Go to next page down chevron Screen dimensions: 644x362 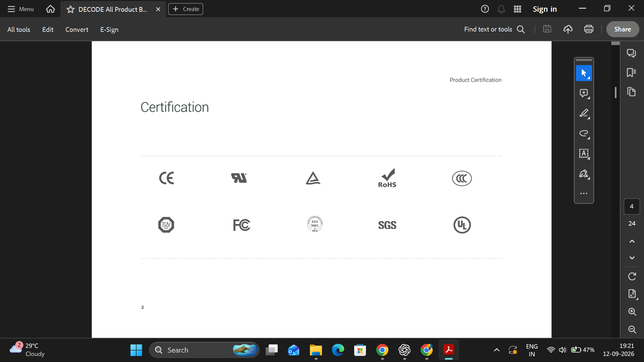(632, 258)
